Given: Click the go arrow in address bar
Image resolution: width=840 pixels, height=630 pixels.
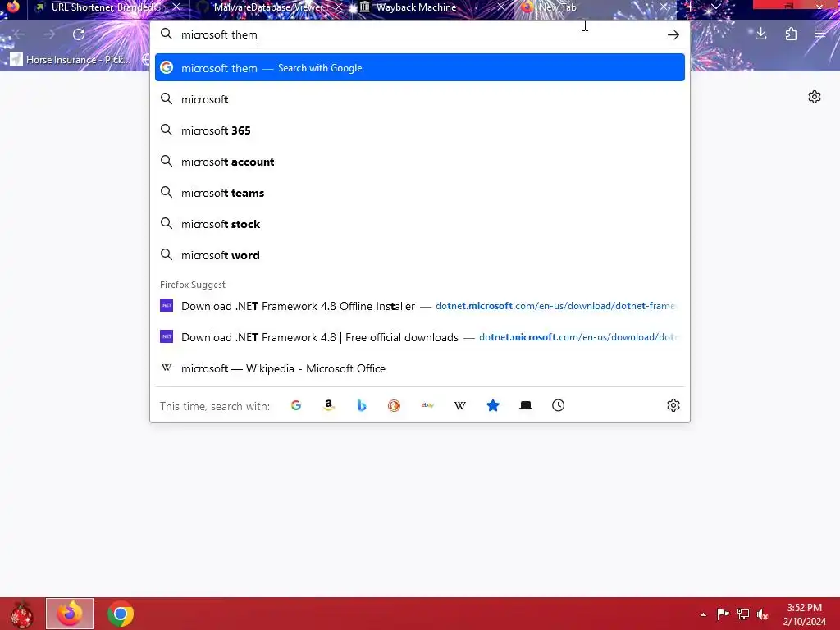Looking at the screenshot, I should tap(673, 34).
